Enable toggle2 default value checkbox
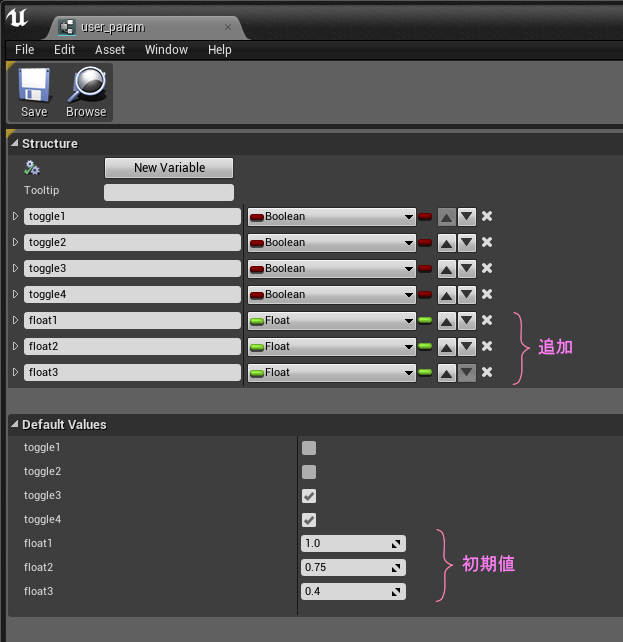This screenshot has width=623, height=642. [x=309, y=472]
